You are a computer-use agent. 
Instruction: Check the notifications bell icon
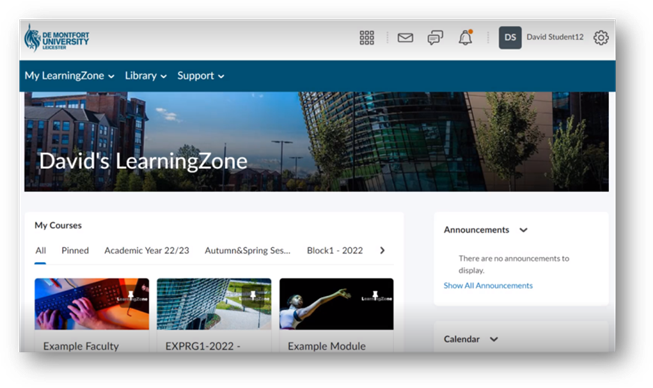tap(465, 37)
